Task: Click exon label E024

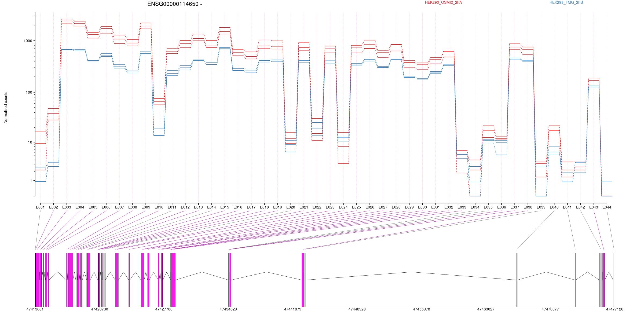Action: click(343, 207)
